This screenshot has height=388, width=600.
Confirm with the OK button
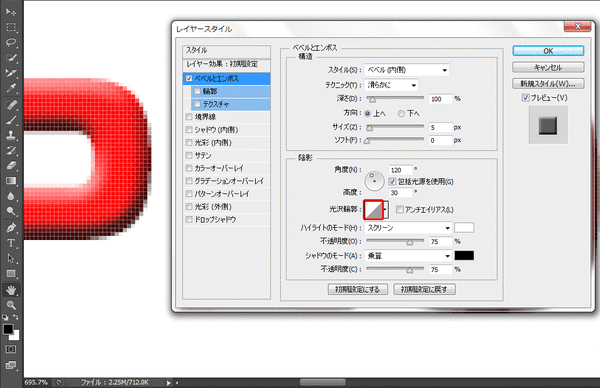(x=548, y=51)
